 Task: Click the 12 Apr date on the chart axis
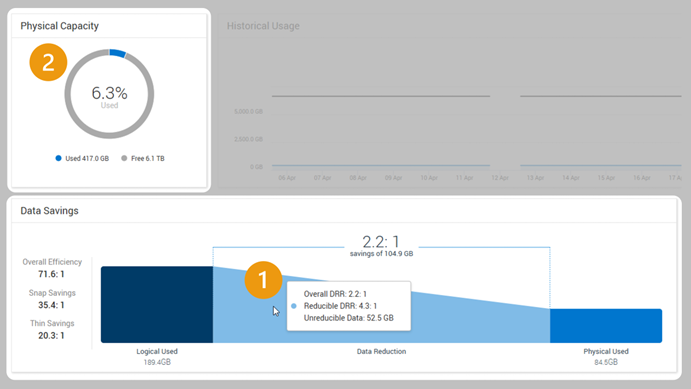tap(500, 178)
